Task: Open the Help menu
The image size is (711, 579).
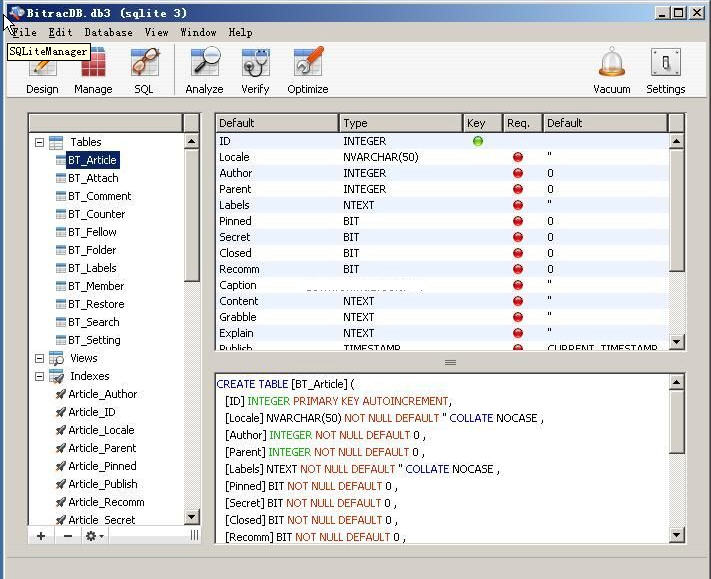Action: 240,32
